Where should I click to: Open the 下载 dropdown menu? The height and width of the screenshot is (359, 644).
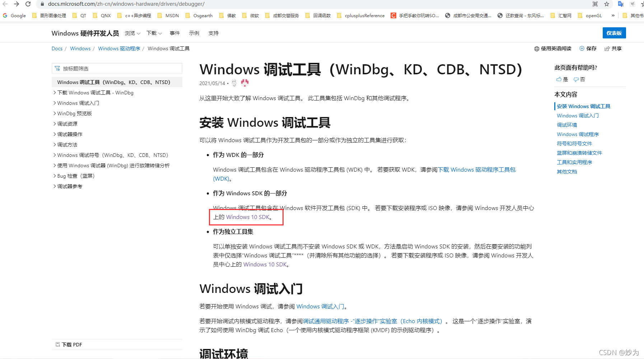(x=154, y=33)
